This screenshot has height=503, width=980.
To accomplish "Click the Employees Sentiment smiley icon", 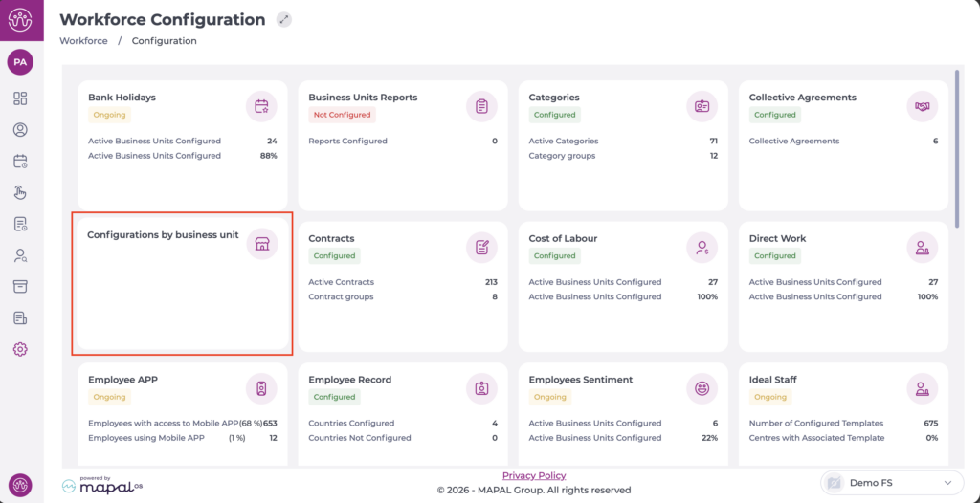I will [x=702, y=388].
